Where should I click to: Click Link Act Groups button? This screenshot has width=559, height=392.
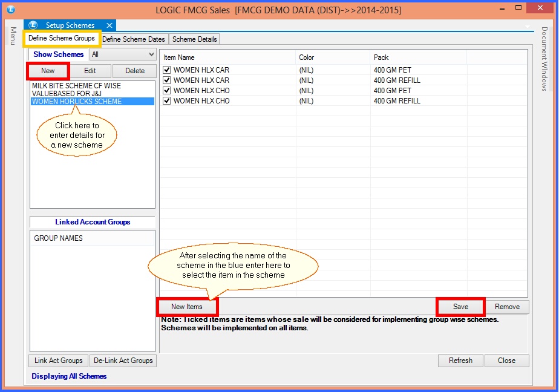(59, 361)
